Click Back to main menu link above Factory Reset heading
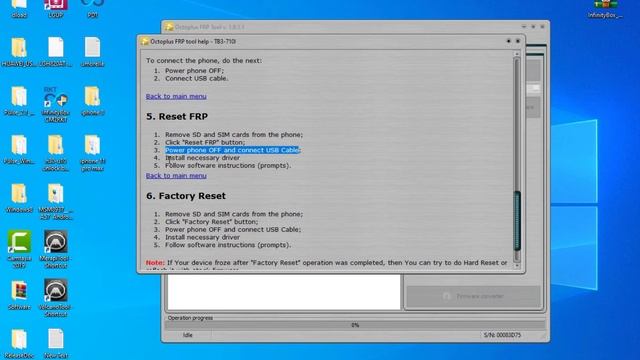 click(x=176, y=176)
